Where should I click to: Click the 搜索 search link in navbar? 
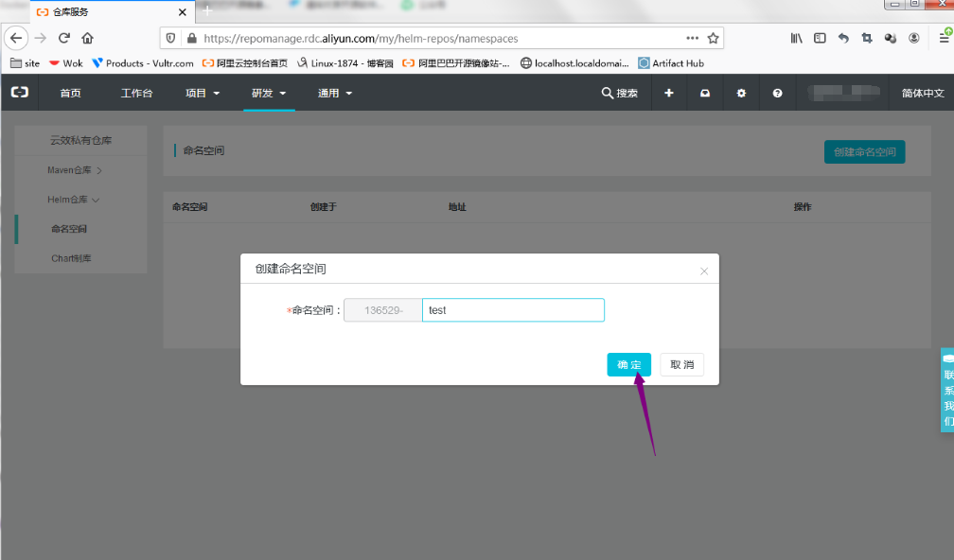619,93
